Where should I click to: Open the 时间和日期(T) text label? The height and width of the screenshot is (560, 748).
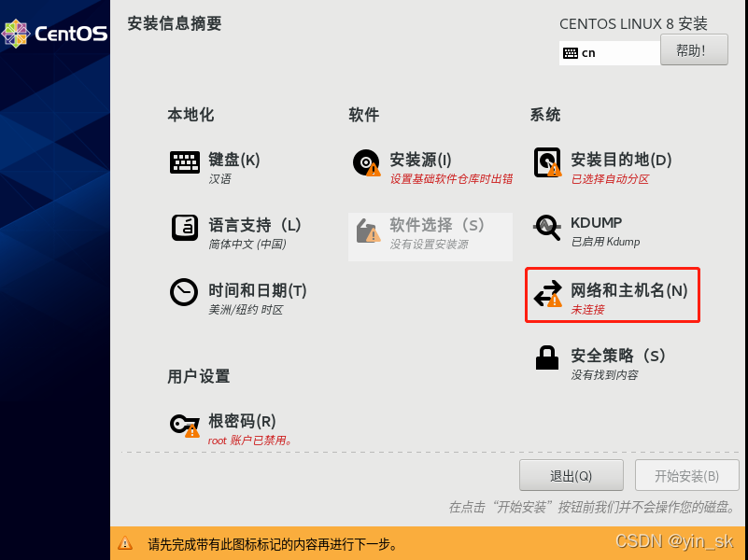pos(257,290)
